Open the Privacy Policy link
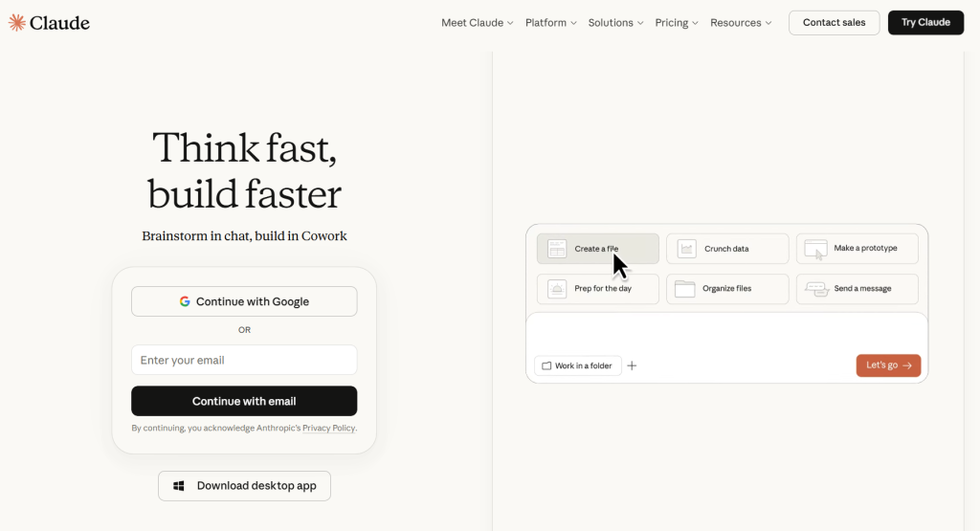The width and height of the screenshot is (980, 531). tap(329, 428)
